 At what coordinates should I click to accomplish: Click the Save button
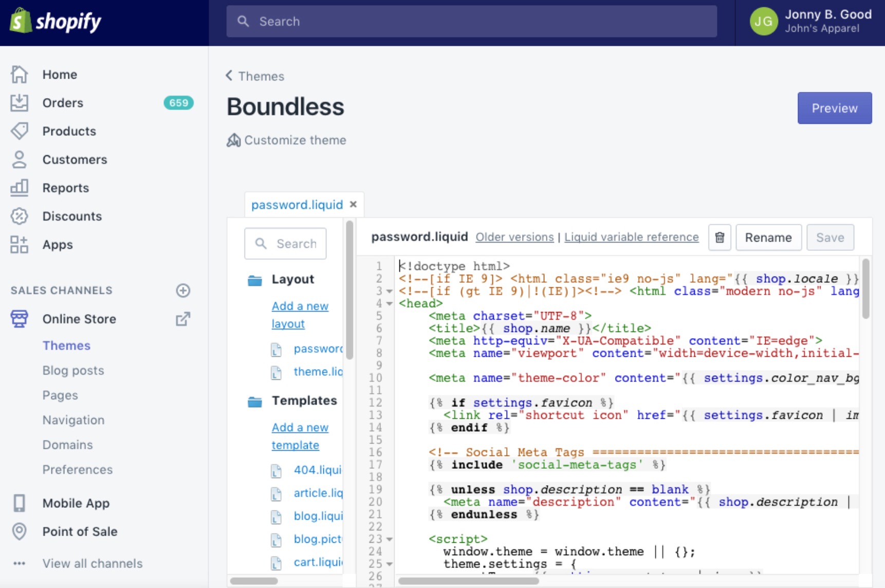click(830, 237)
